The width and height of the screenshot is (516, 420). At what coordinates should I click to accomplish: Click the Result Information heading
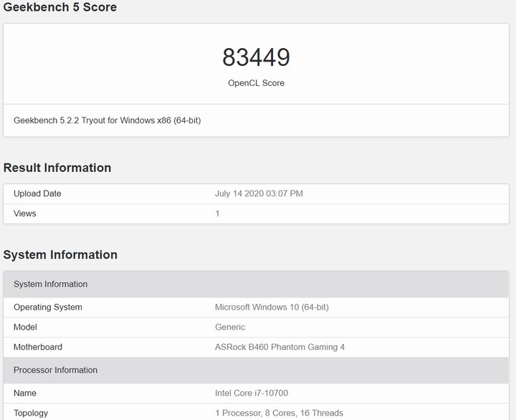tap(57, 168)
